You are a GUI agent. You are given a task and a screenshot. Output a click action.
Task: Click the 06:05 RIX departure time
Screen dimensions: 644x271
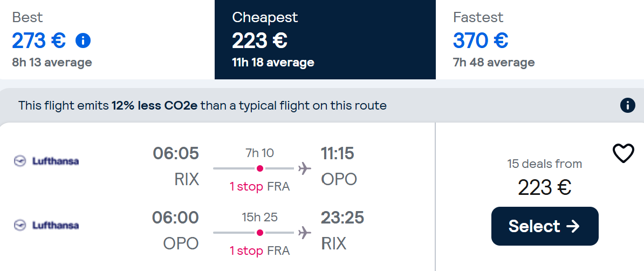(176, 153)
